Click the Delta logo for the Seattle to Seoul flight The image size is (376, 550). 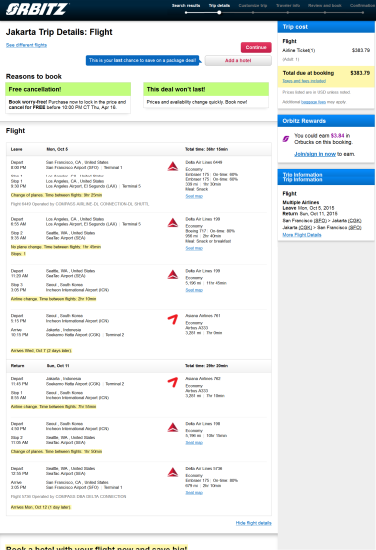coord(173,274)
